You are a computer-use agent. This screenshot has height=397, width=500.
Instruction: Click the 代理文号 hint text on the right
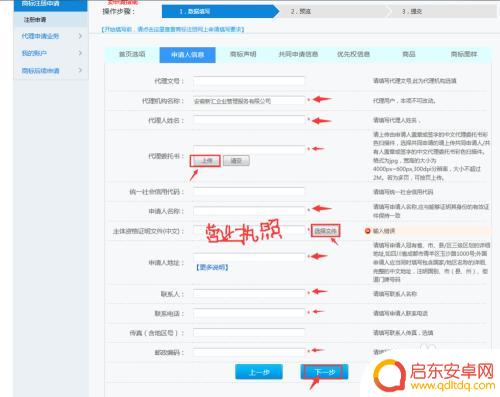pyautogui.click(x=414, y=81)
